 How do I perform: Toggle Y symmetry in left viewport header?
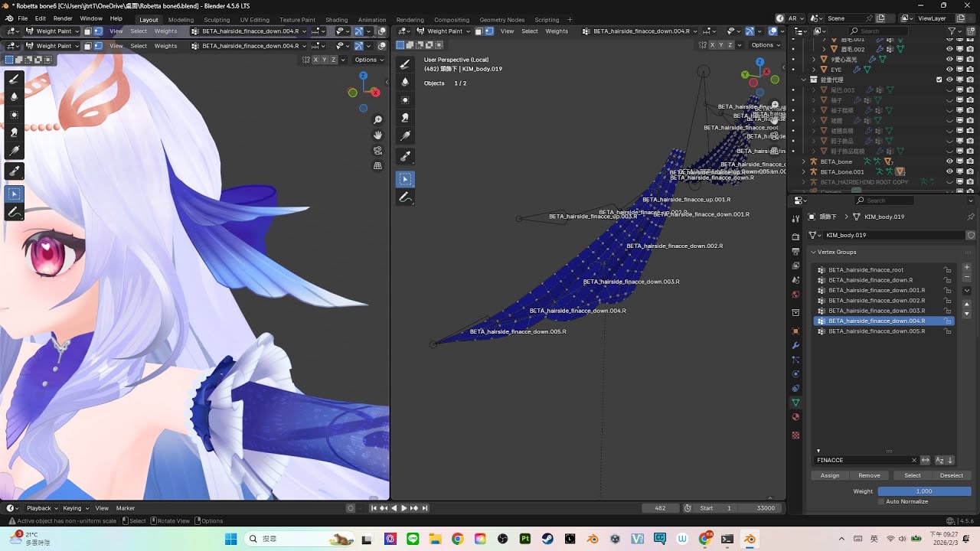pos(324,60)
